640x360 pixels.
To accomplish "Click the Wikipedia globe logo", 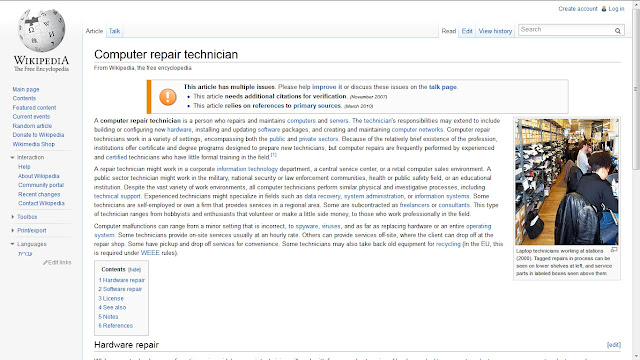I will pyautogui.click(x=41, y=31).
